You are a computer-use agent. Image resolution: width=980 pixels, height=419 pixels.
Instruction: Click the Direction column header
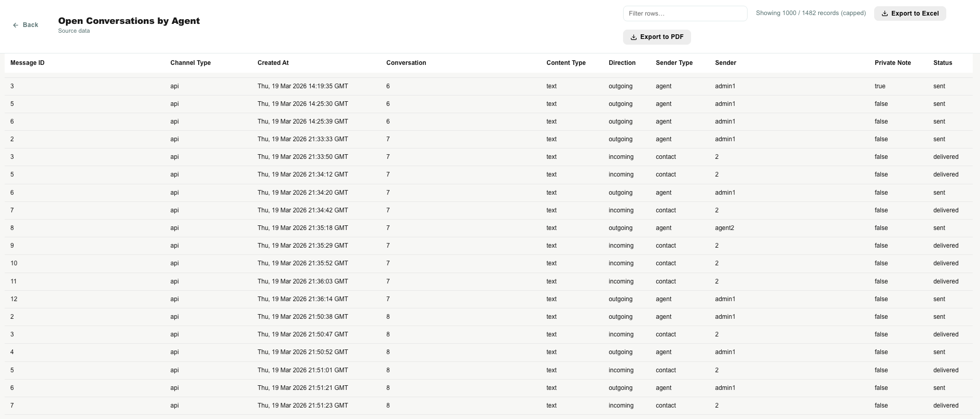[x=622, y=63]
